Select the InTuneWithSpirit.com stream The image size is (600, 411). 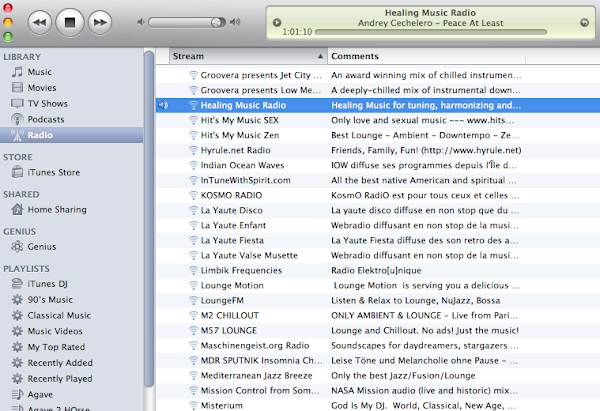pyautogui.click(x=378, y=180)
